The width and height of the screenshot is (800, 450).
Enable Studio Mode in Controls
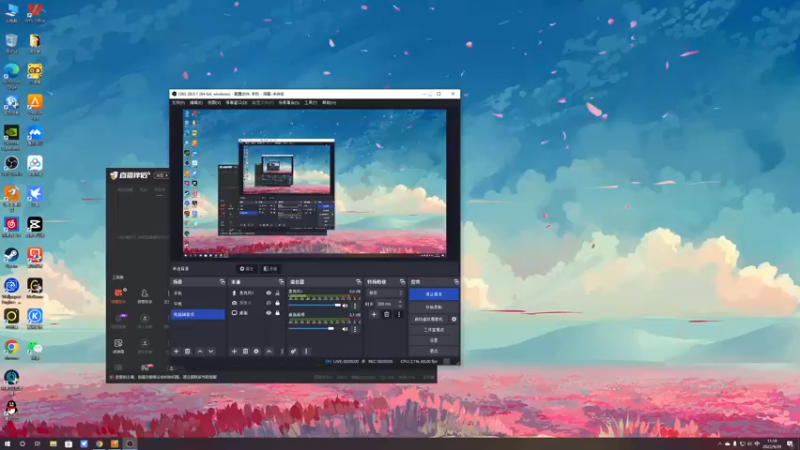[434, 330]
